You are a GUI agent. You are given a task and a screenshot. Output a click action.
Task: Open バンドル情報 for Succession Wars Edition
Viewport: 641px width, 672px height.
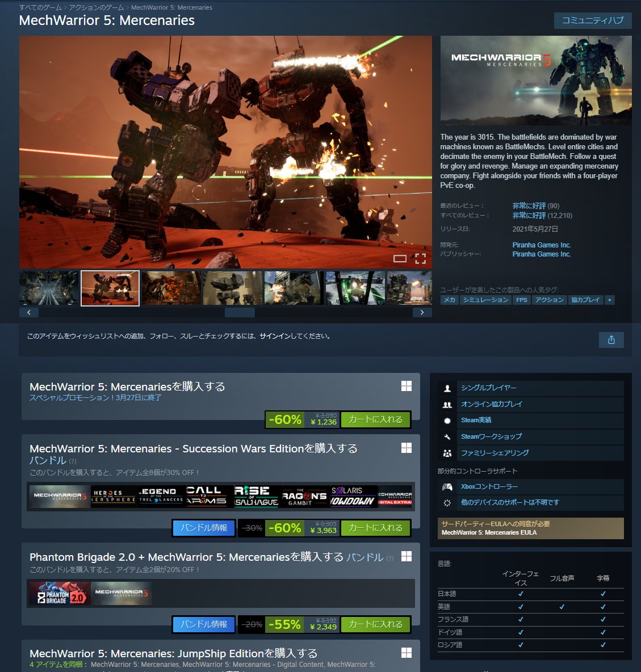(204, 528)
